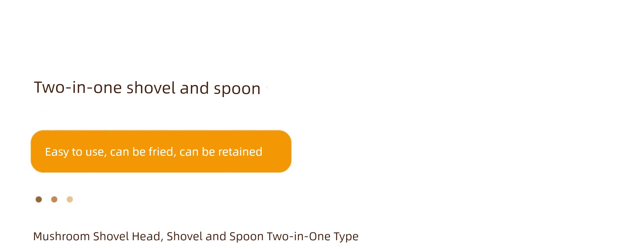Screen dimensions: 644x249
Task: Choose the light beige dot
Action: click(70, 199)
